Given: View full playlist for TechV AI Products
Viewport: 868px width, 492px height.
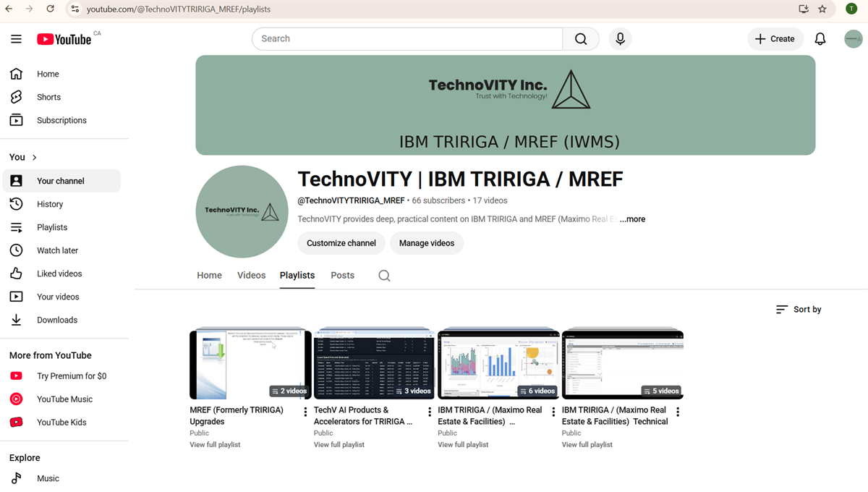Looking at the screenshot, I should pos(339,445).
